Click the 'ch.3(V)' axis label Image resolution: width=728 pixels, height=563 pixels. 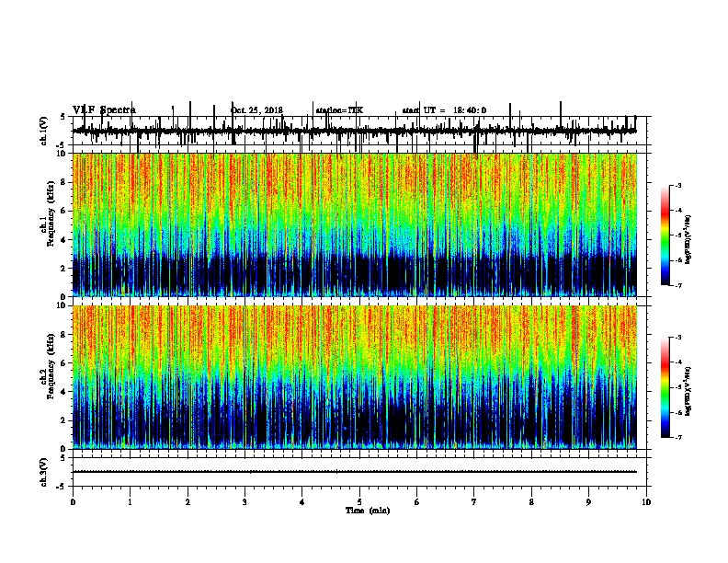[44, 472]
